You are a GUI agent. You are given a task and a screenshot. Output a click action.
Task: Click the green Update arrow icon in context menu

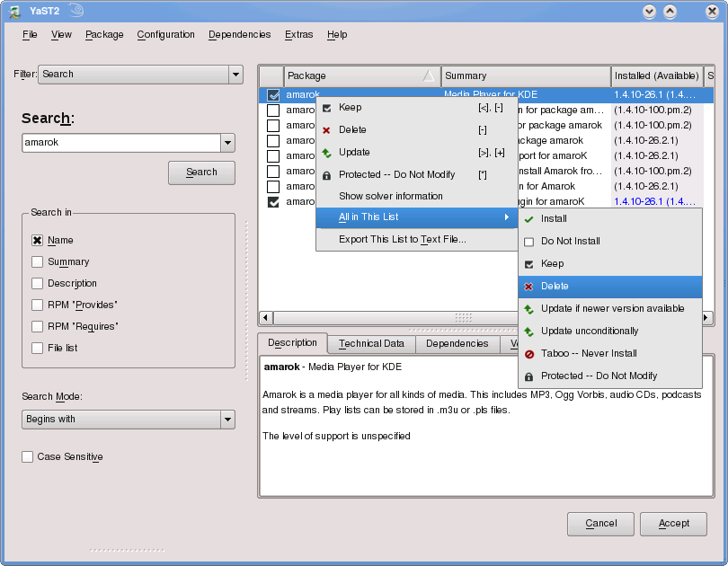point(327,153)
